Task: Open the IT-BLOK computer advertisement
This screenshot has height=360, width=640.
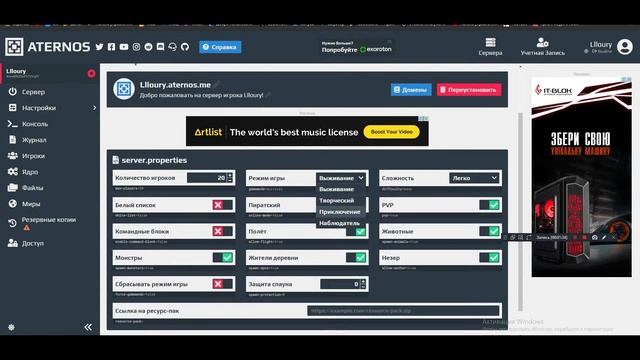Action: (x=582, y=177)
